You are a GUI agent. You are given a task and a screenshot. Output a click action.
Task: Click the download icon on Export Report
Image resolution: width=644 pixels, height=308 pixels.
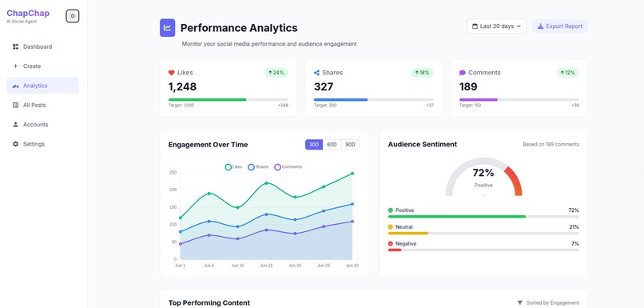coord(540,26)
